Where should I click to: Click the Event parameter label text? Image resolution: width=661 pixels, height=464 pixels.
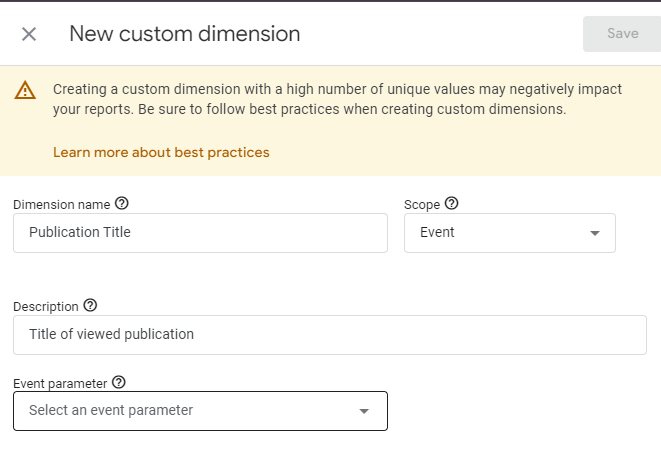pyautogui.click(x=60, y=384)
